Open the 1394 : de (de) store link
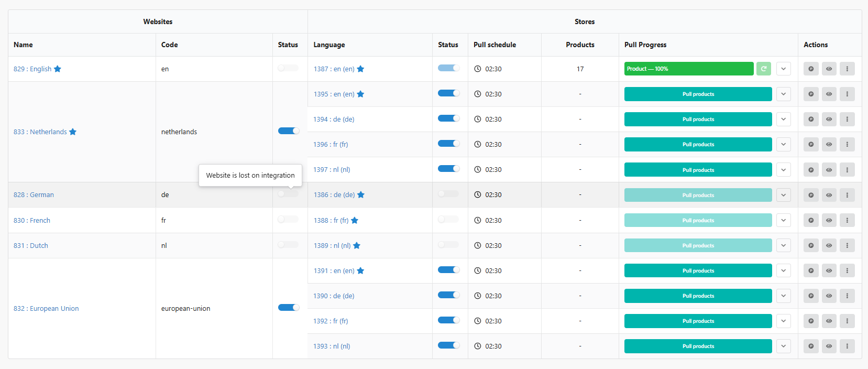This screenshot has height=369, width=868. click(334, 119)
